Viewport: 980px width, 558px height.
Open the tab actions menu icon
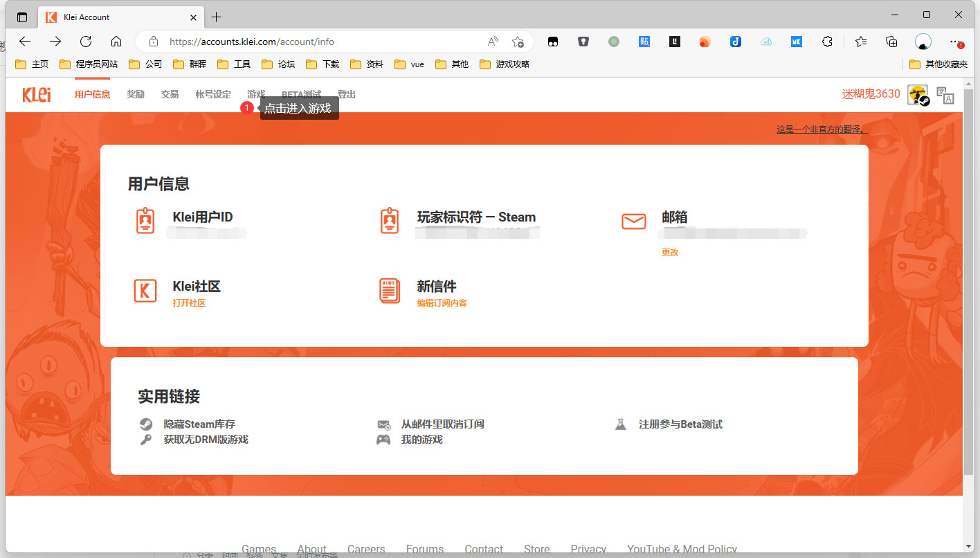click(22, 17)
